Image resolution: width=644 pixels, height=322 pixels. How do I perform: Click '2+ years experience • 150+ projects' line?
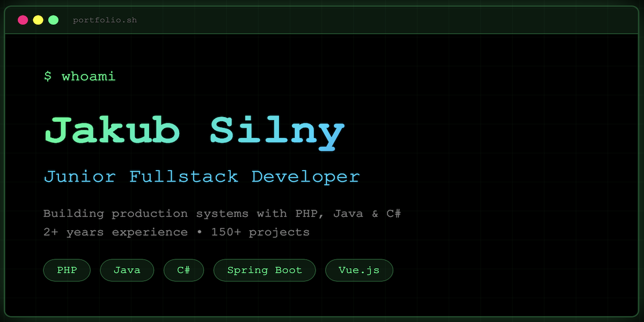(x=177, y=232)
